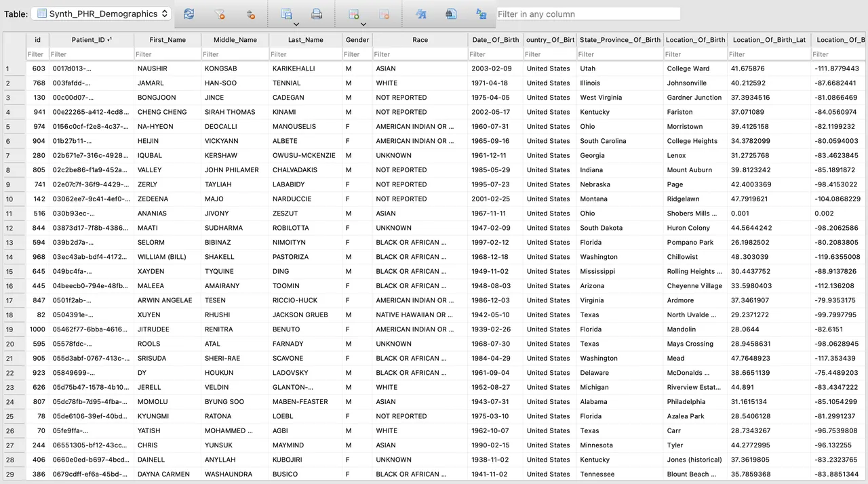Expand the arrow below the new record icon
Image resolution: width=868 pixels, height=484 pixels.
click(362, 24)
